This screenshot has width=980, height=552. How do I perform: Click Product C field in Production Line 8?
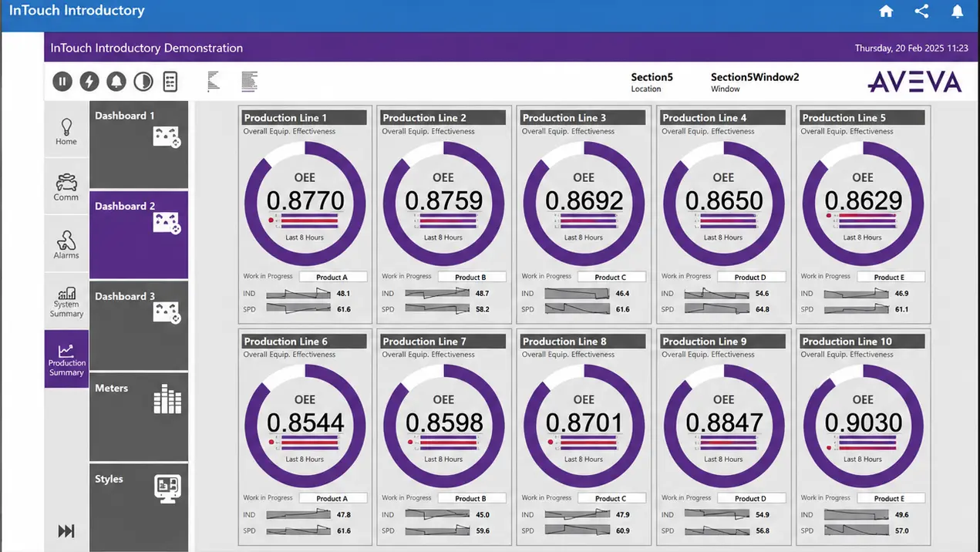pos(611,499)
